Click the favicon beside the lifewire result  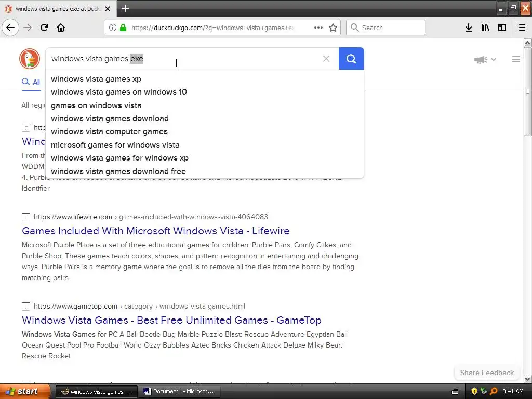click(x=26, y=217)
